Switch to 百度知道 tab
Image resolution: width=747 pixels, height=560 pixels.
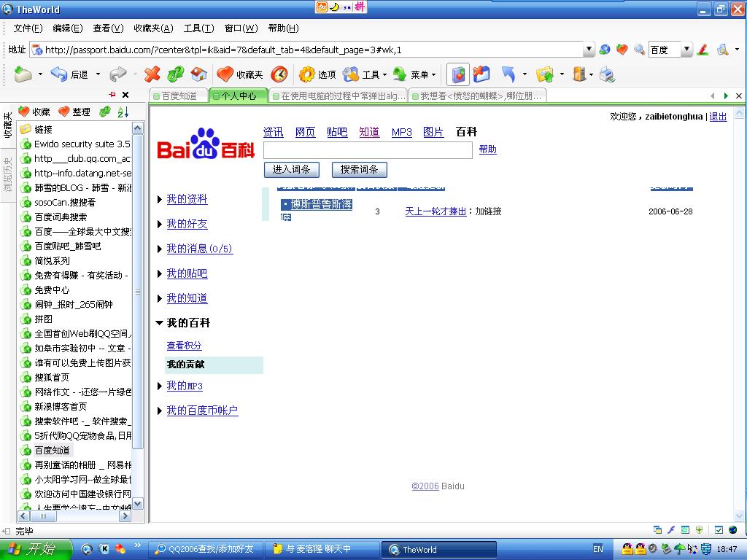pyautogui.click(x=179, y=96)
